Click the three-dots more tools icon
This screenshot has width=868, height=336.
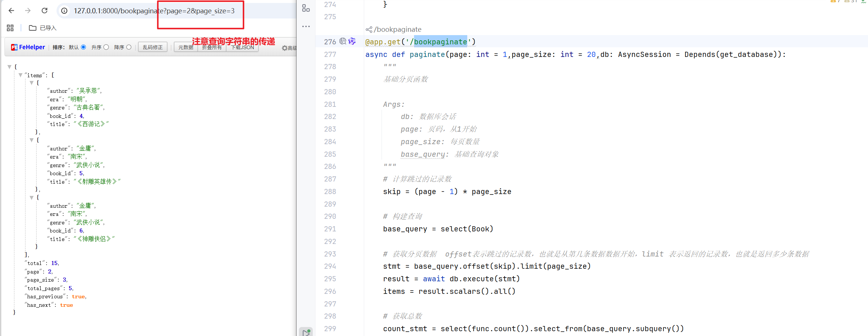[x=306, y=27]
